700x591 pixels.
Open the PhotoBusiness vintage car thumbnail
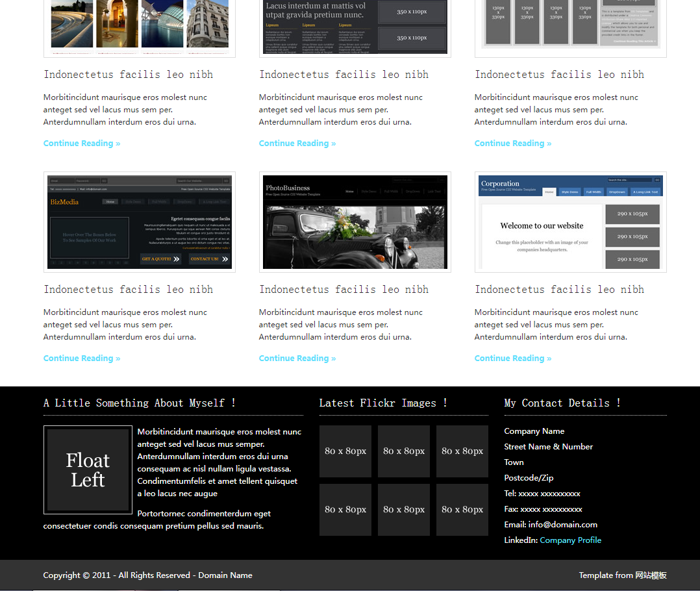click(x=355, y=222)
